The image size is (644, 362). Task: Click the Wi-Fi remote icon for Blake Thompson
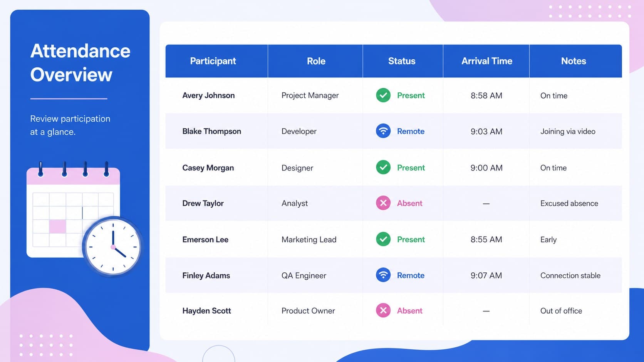click(383, 131)
